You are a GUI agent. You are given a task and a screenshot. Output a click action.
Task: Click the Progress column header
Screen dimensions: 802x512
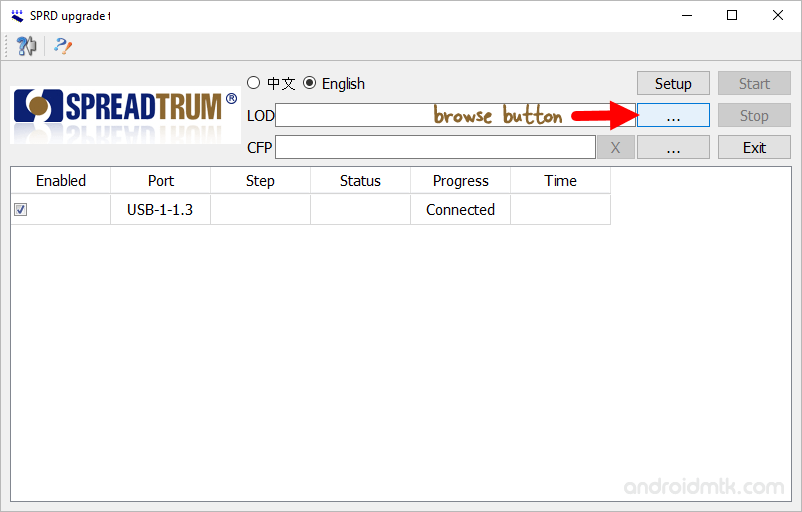tap(460, 181)
